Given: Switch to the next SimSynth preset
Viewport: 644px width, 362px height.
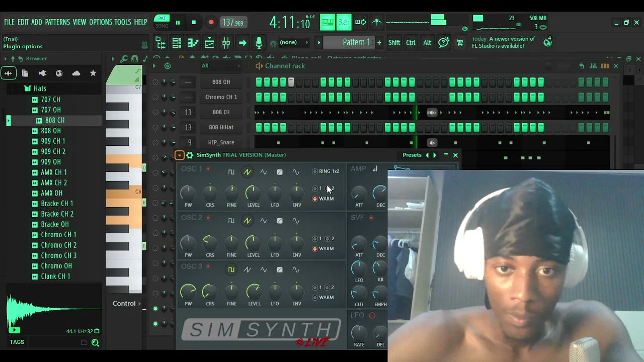Looking at the screenshot, I should (x=435, y=155).
